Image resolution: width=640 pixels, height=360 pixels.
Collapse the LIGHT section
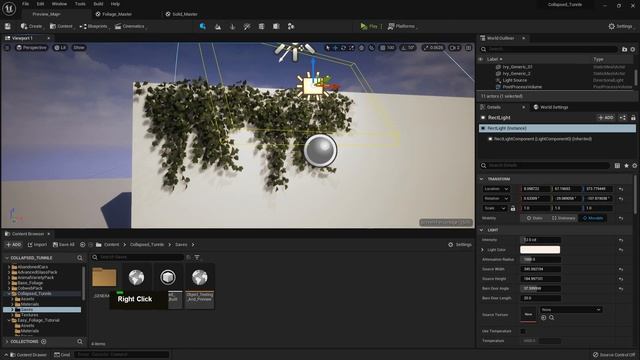pyautogui.click(x=481, y=230)
